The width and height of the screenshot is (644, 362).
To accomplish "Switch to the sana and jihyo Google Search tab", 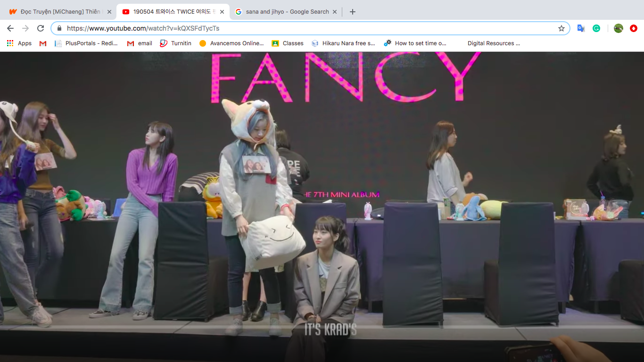I will point(283,12).
